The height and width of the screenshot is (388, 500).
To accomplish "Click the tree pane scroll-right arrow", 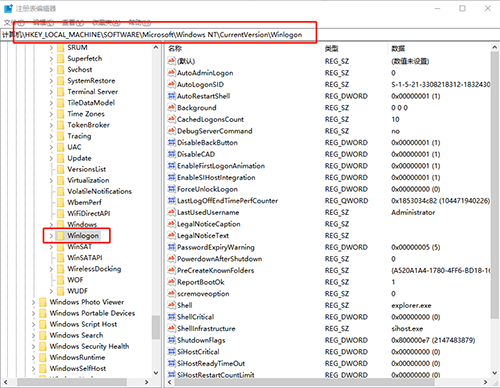I will (147, 382).
